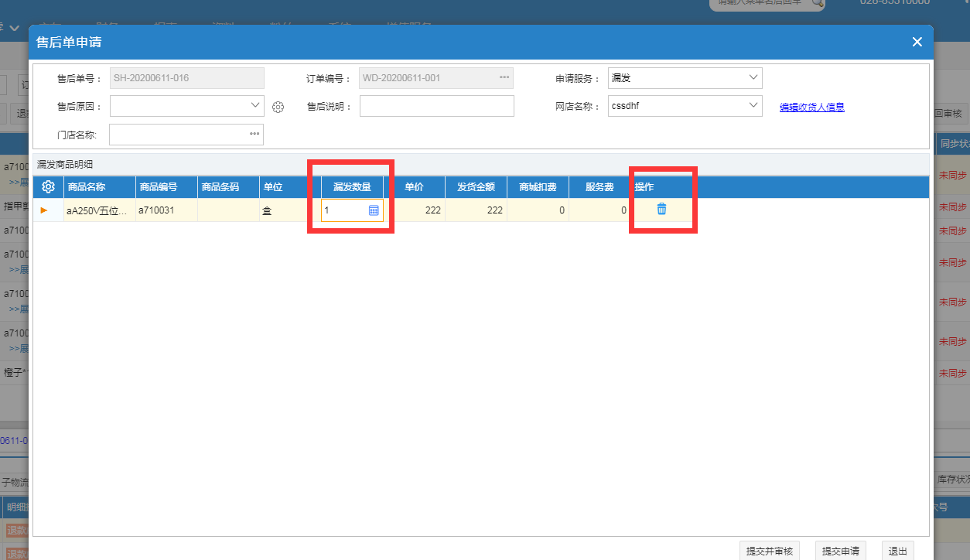Screen dimensions: 970x560
Task: Click ellipsis icon in 门店名称 field
Action: click(254, 135)
